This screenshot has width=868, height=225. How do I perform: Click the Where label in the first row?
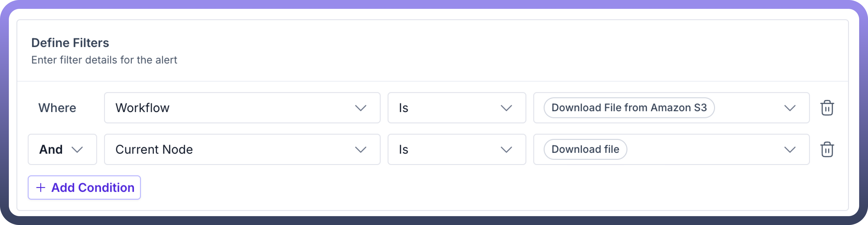point(57,108)
